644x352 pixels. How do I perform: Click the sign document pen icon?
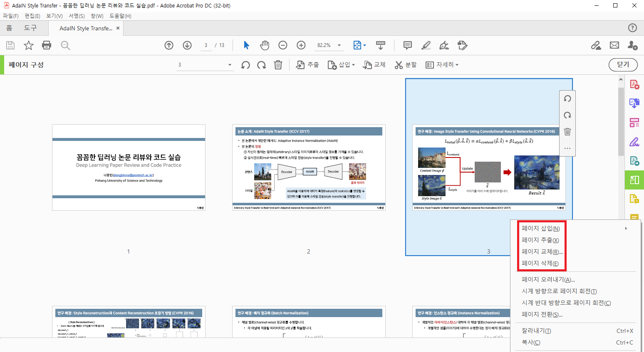(x=444, y=45)
